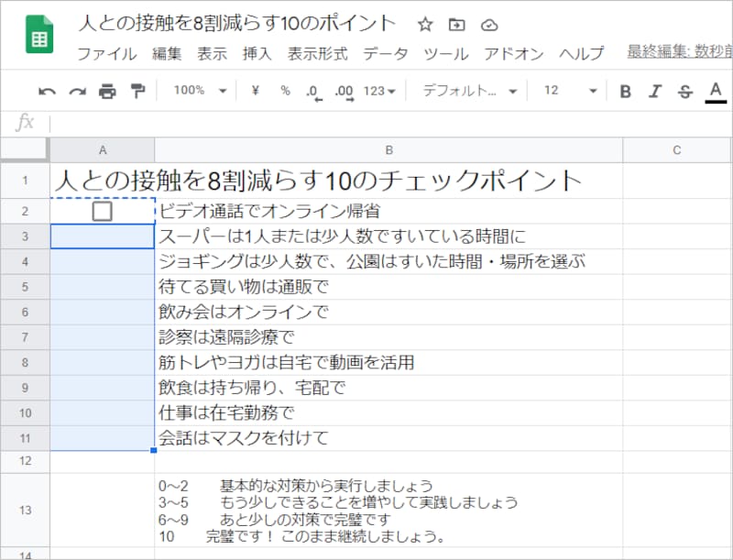Screen dimensions: 733x560
Task: Star the spreadsheet in the title bar
Action: (424, 25)
